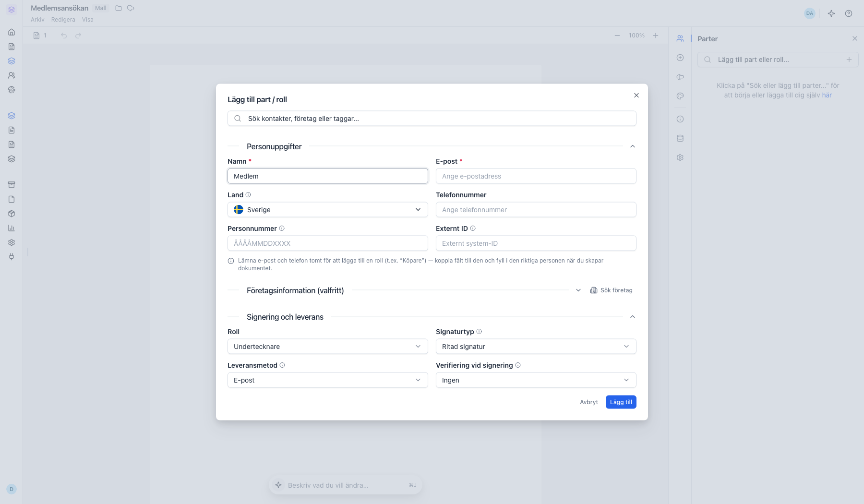Viewport: 864px width, 504px height.
Task: Click the Externt ID input field
Action: pyautogui.click(x=536, y=243)
